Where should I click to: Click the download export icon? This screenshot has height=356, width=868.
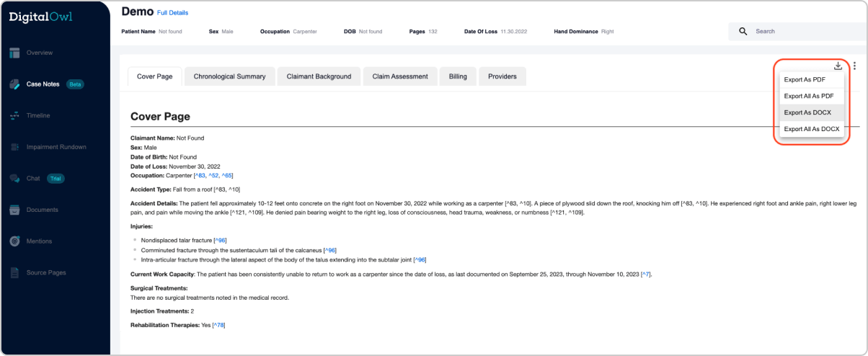(838, 66)
